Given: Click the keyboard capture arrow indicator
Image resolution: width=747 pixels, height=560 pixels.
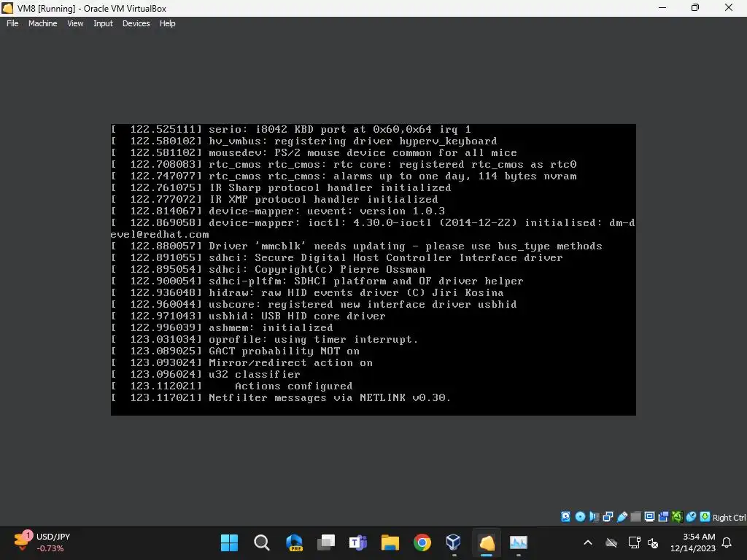Looking at the screenshot, I should [705, 517].
